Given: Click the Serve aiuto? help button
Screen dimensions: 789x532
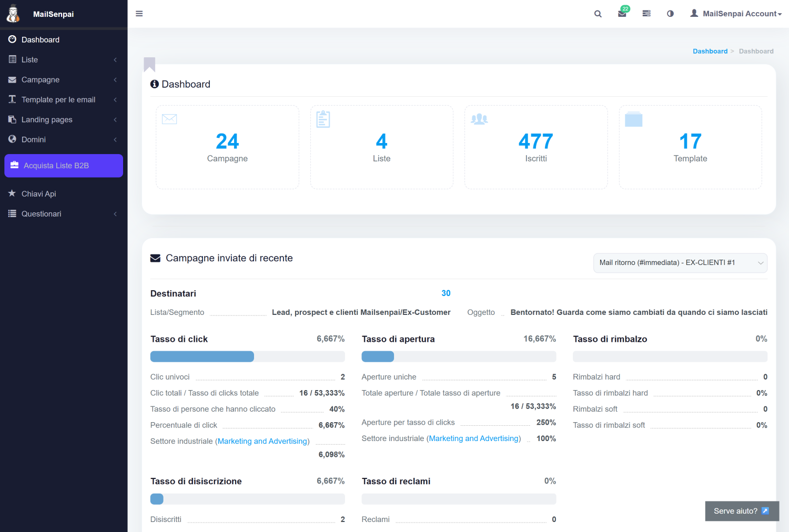Looking at the screenshot, I should tap(742, 511).
